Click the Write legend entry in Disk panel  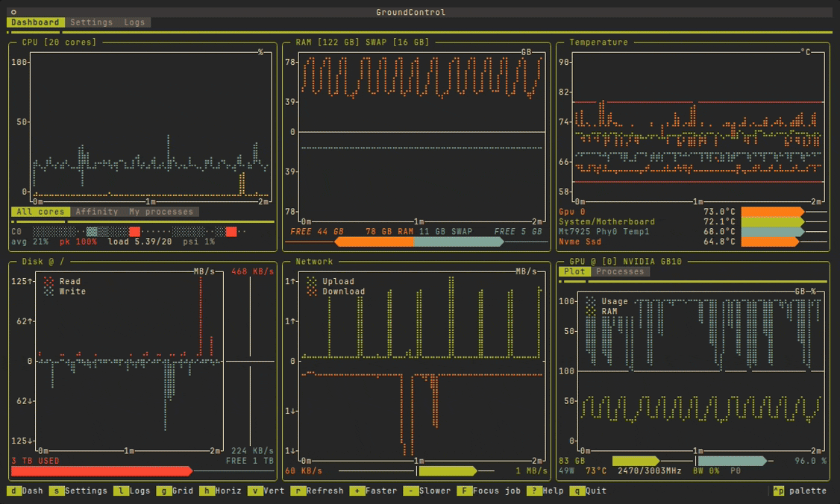tap(64, 292)
